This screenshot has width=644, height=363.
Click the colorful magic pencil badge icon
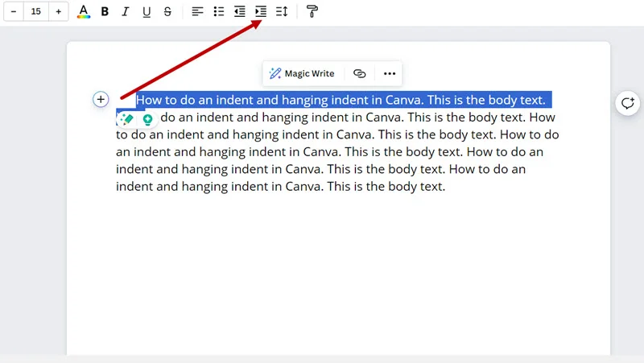[126, 119]
